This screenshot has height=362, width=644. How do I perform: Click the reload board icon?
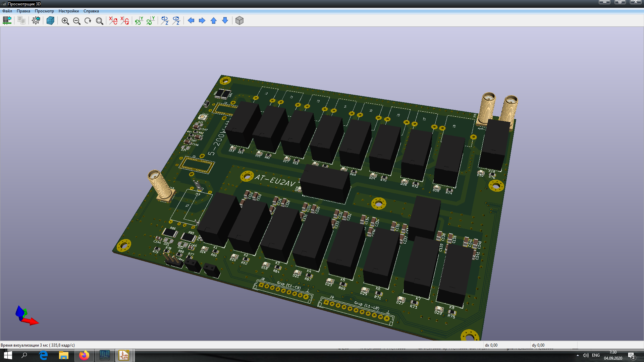pos(7,20)
